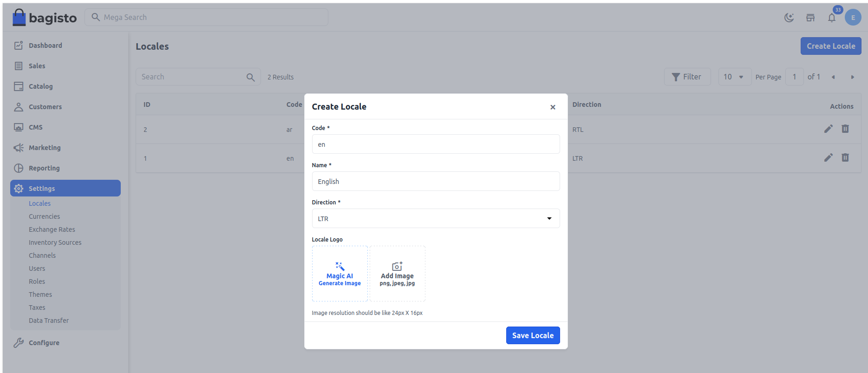Open the user avatar profile menu

click(x=853, y=18)
